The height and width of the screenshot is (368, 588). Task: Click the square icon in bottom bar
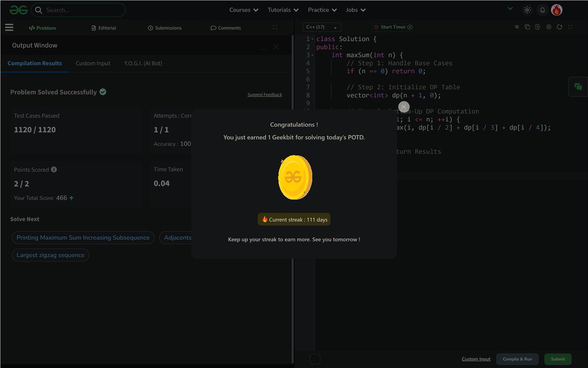click(x=315, y=359)
